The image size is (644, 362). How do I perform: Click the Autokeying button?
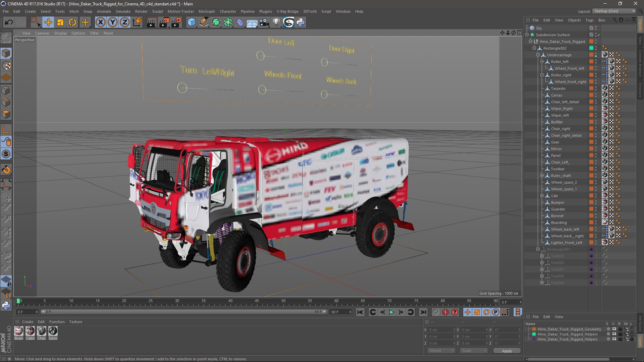coord(445,312)
